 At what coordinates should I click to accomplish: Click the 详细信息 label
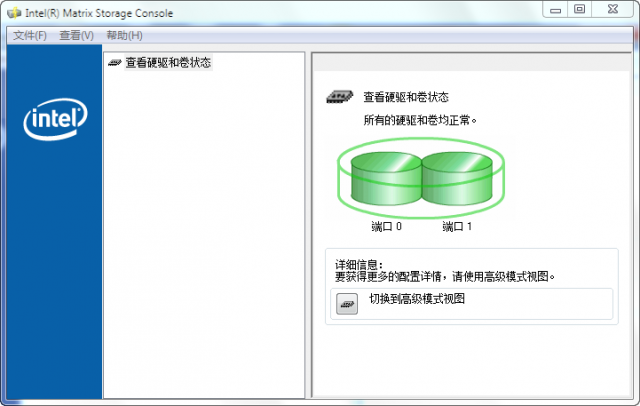pyautogui.click(x=359, y=264)
